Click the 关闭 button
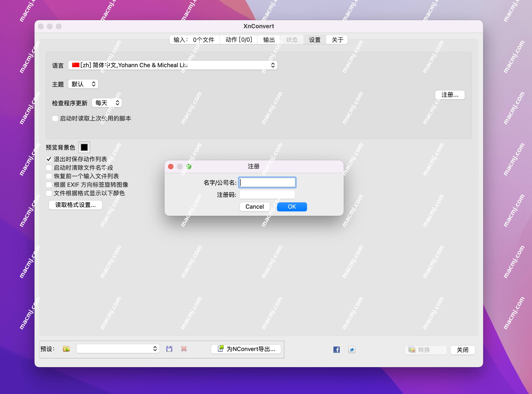Viewport: 532px width, 394px height. click(x=463, y=350)
